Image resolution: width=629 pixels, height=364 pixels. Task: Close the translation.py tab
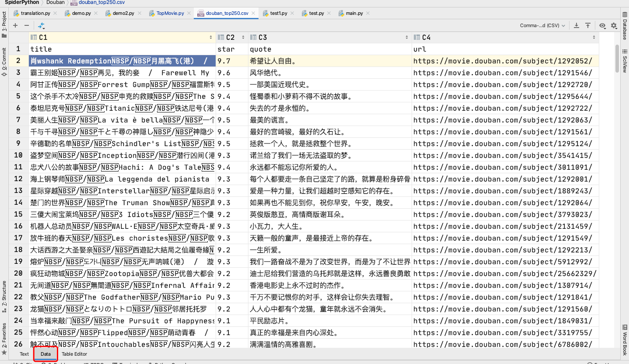(x=55, y=14)
